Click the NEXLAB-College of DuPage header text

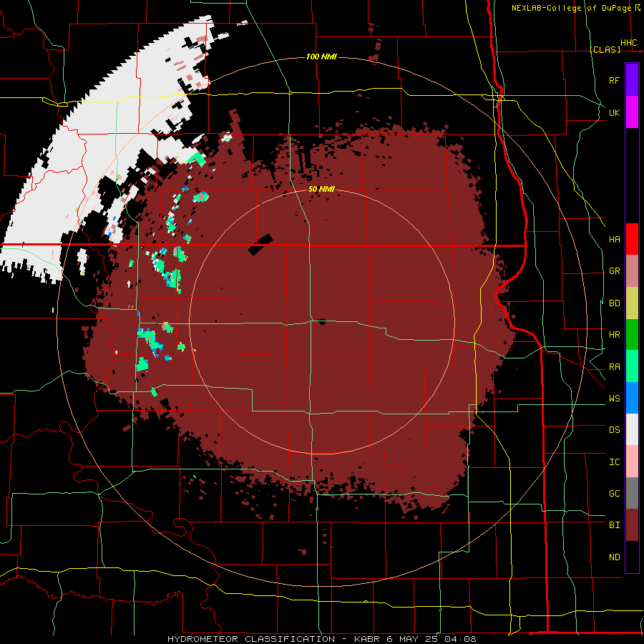(x=572, y=8)
